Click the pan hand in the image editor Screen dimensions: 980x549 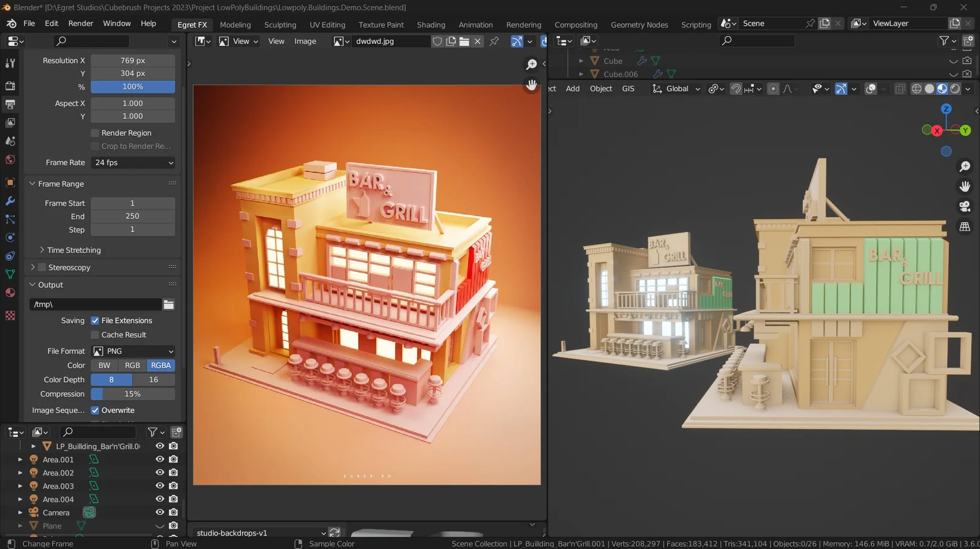[532, 85]
